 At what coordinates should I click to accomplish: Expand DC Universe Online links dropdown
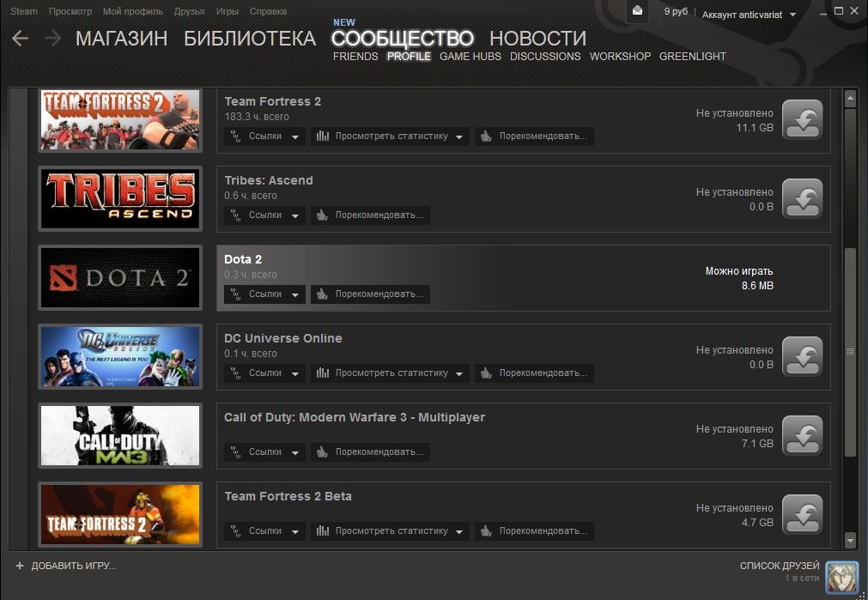(264, 373)
